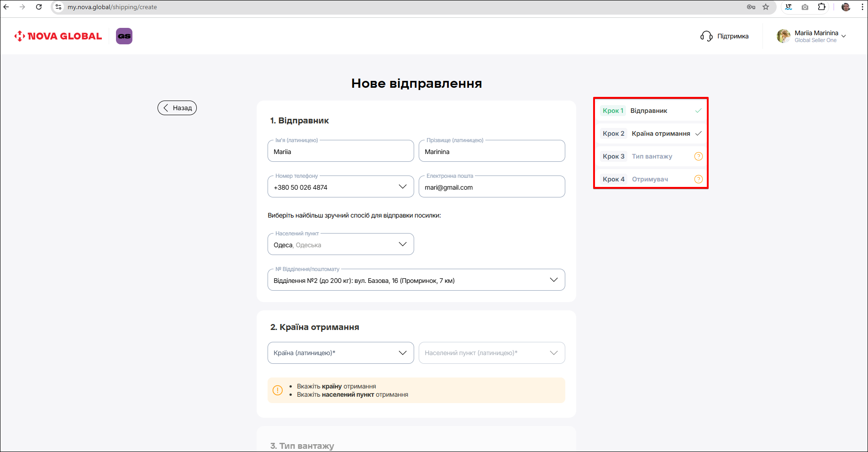Open the Населений пункт Одеса dropdown
This screenshot has height=452, width=868.
click(402, 245)
